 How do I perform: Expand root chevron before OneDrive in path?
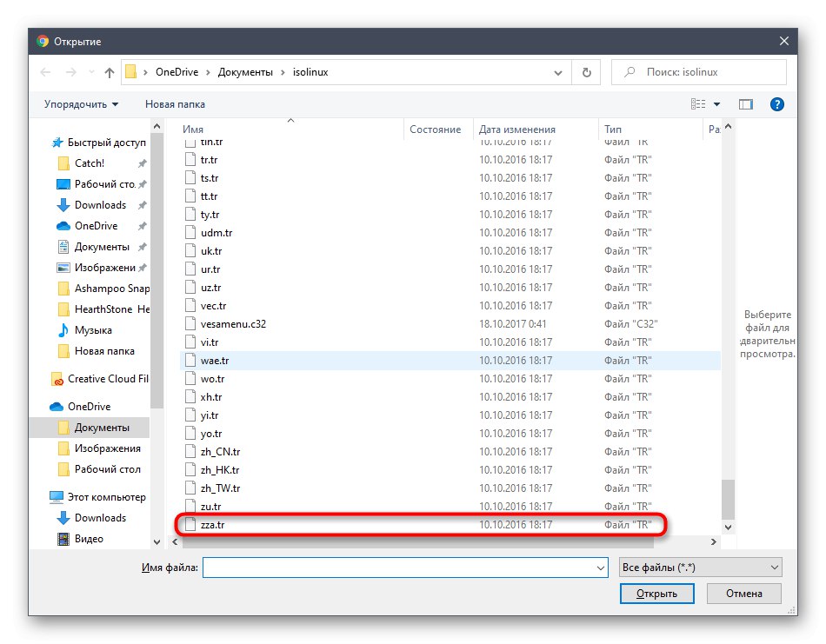pos(145,72)
